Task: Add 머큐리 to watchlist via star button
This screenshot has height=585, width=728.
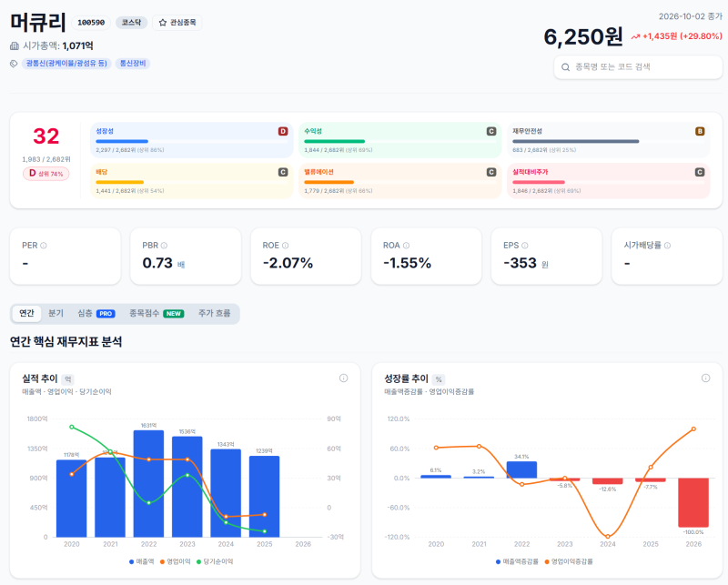Action: point(177,22)
